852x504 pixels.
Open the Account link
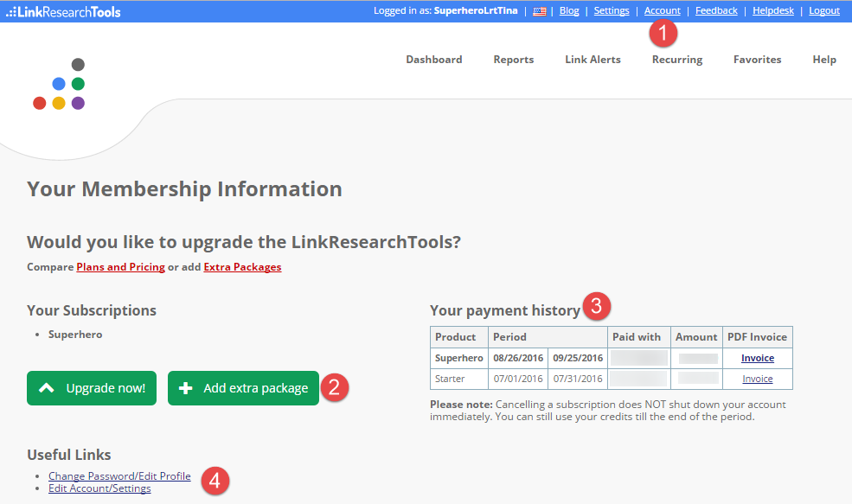pos(662,11)
